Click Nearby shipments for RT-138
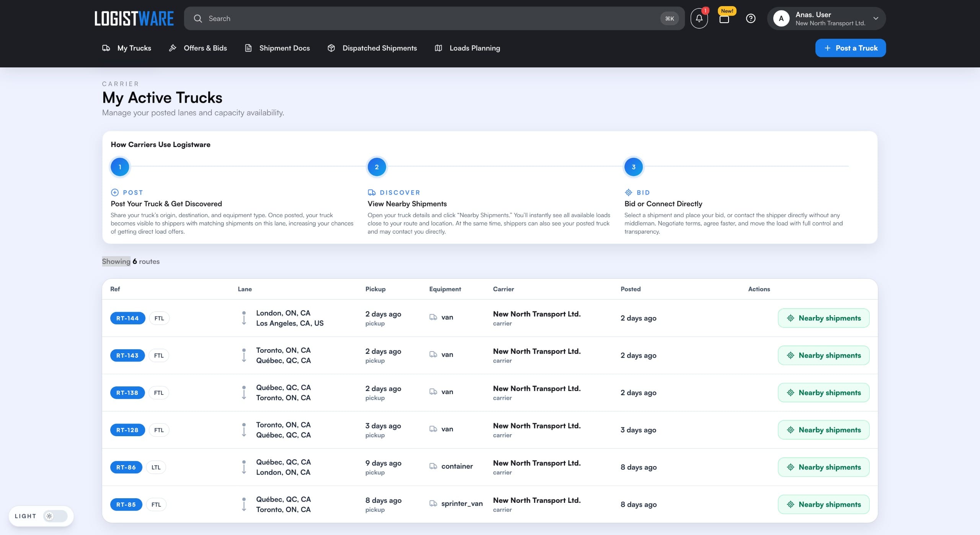The height and width of the screenshot is (535, 980). [x=823, y=392]
